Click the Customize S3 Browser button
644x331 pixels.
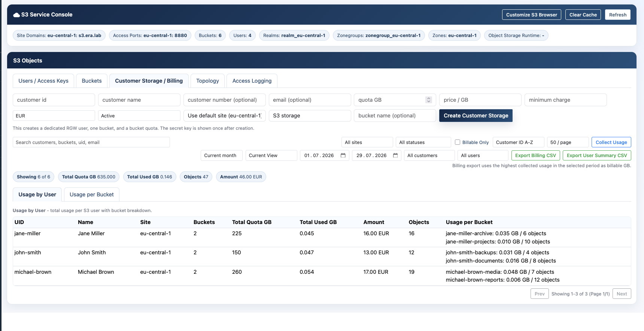click(x=532, y=15)
